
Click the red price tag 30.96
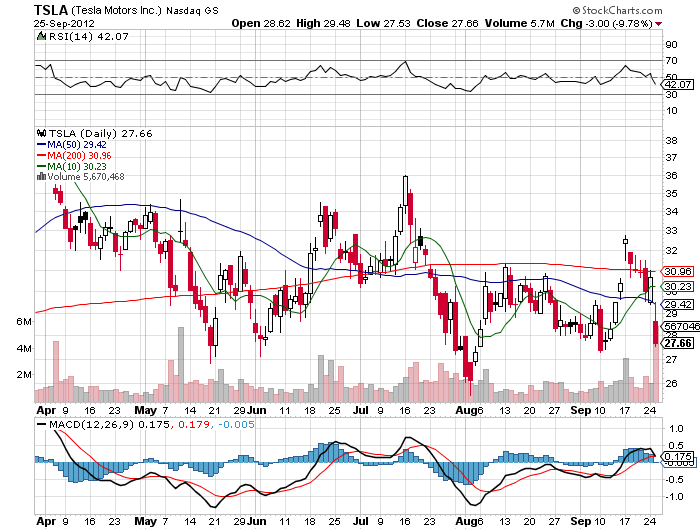tap(678, 271)
